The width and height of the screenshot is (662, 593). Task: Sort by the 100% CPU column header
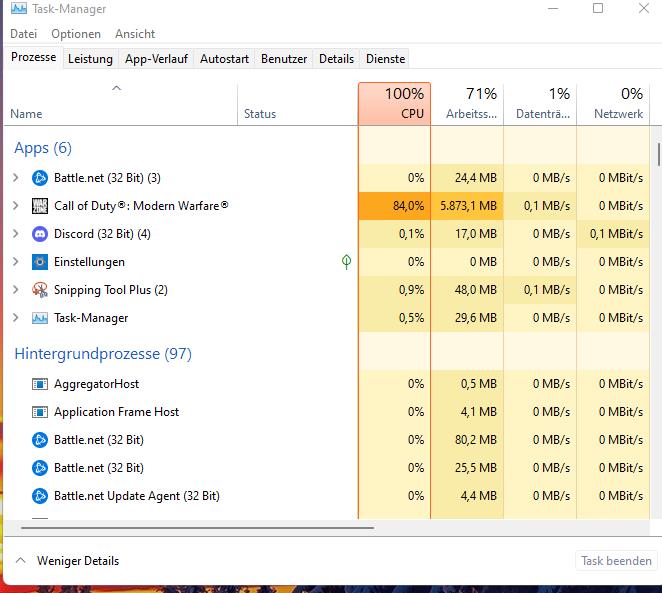click(394, 104)
